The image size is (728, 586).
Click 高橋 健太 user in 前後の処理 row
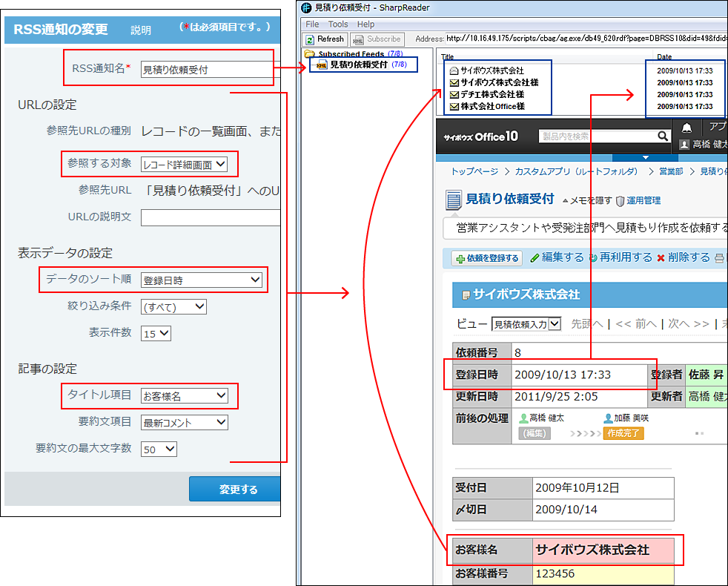542,418
